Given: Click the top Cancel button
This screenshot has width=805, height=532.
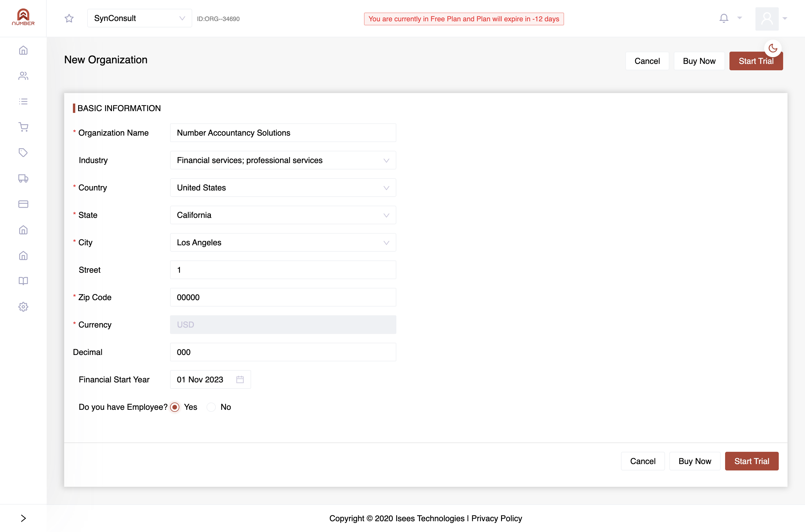Looking at the screenshot, I should pyautogui.click(x=647, y=61).
